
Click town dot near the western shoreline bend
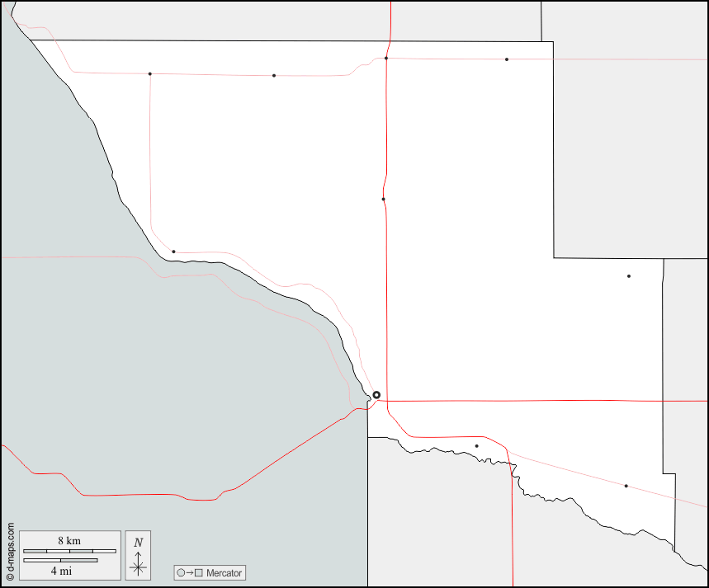[x=173, y=252]
